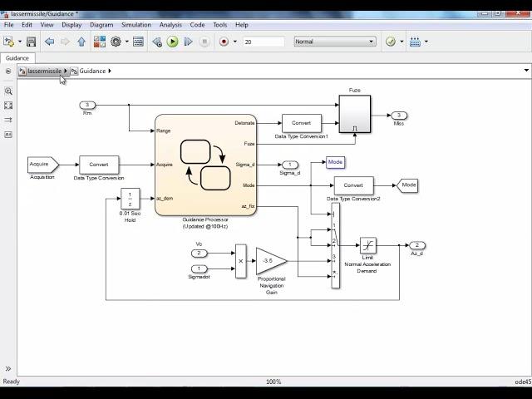This screenshot has height=399, width=532.
Task: Expand the Model Advisor dropdown arrow
Action: pos(401,42)
